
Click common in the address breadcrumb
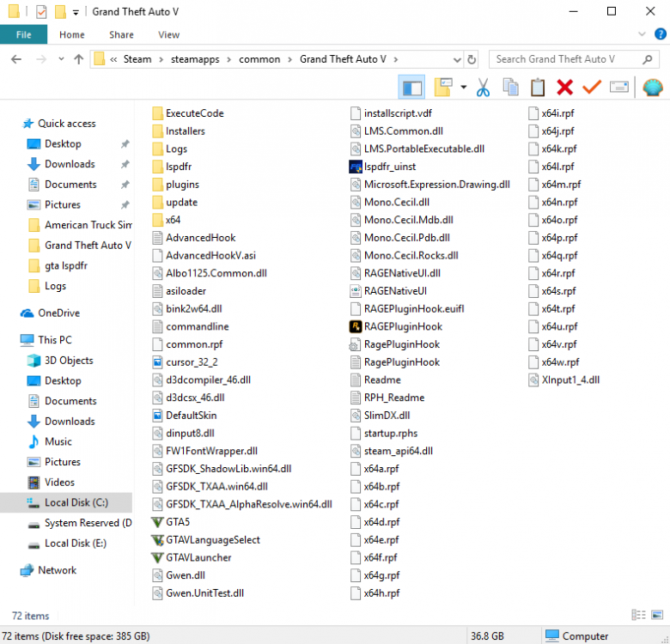(x=259, y=59)
